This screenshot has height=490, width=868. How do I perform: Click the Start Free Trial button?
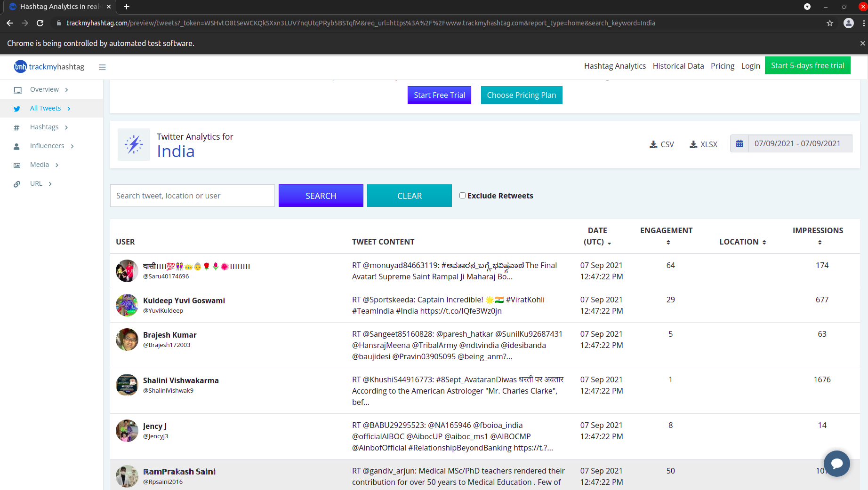439,95
